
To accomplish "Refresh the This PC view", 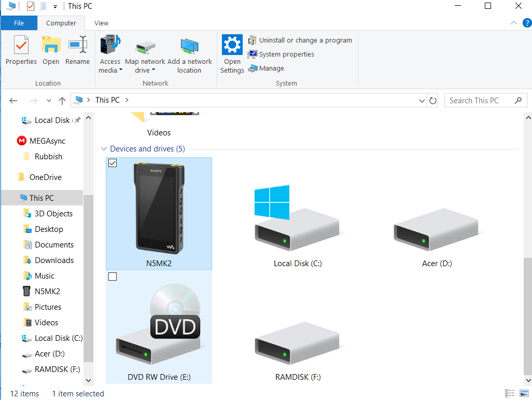I will pos(432,101).
